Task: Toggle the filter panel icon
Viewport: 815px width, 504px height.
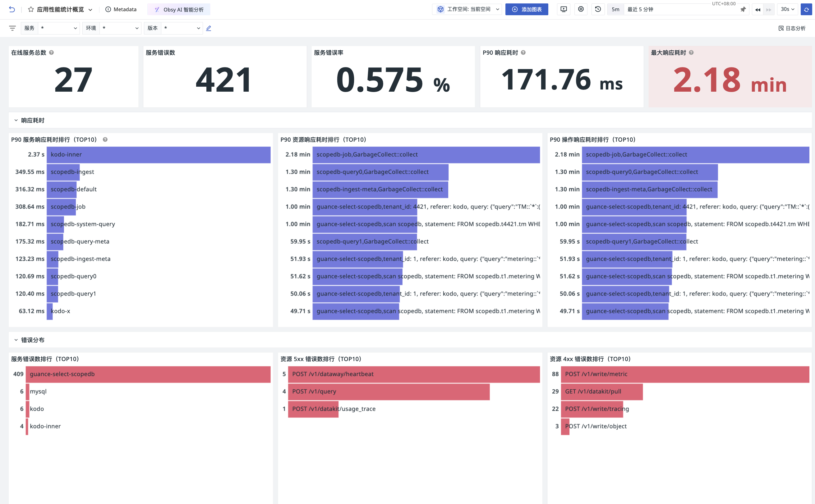Action: pos(12,28)
